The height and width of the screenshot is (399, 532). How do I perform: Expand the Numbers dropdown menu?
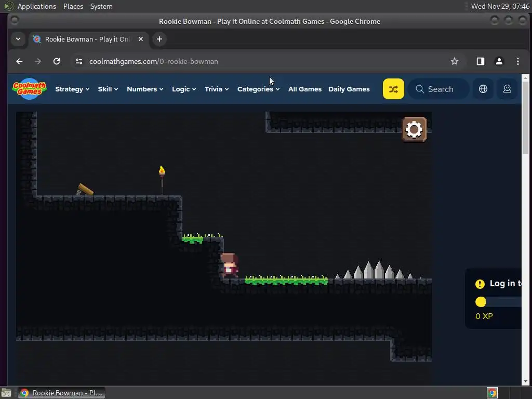(145, 89)
